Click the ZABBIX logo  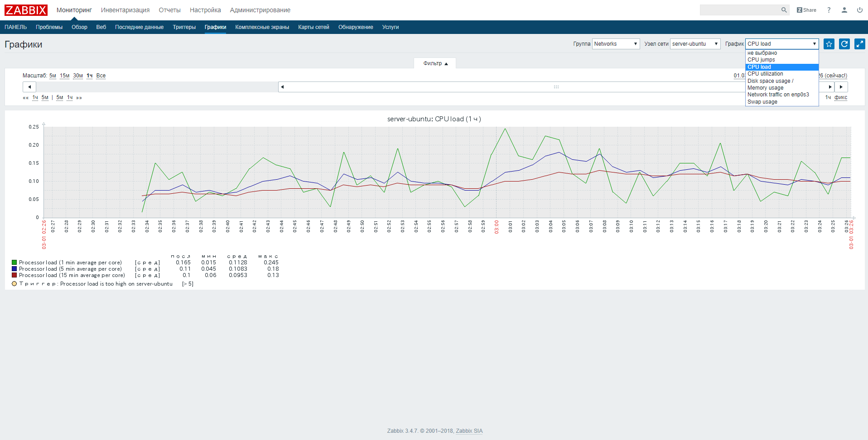(26, 10)
